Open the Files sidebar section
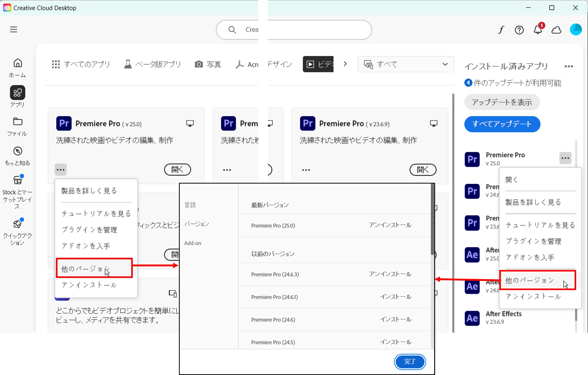Image resolution: width=588 pixels, height=375 pixels. pos(18,122)
